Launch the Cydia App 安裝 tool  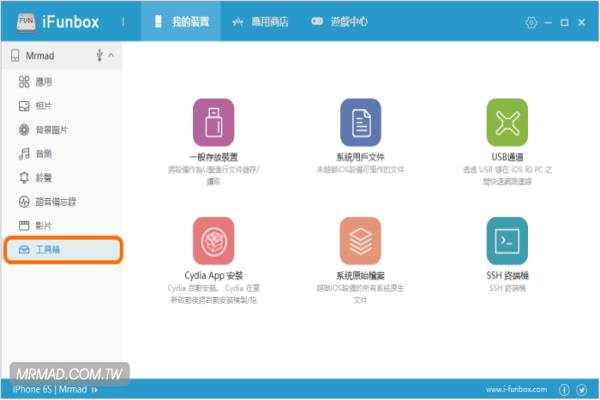pyautogui.click(x=214, y=241)
